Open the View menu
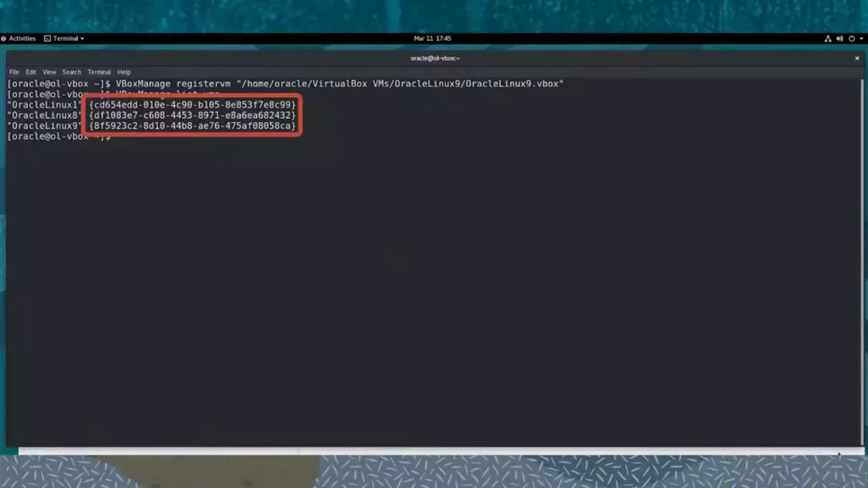 (x=49, y=71)
